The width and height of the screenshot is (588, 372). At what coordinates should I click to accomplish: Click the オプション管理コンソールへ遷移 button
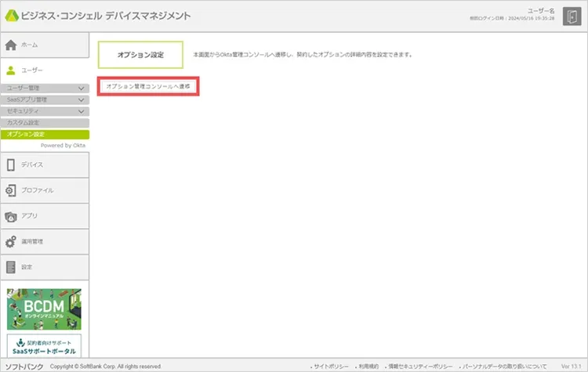(148, 86)
